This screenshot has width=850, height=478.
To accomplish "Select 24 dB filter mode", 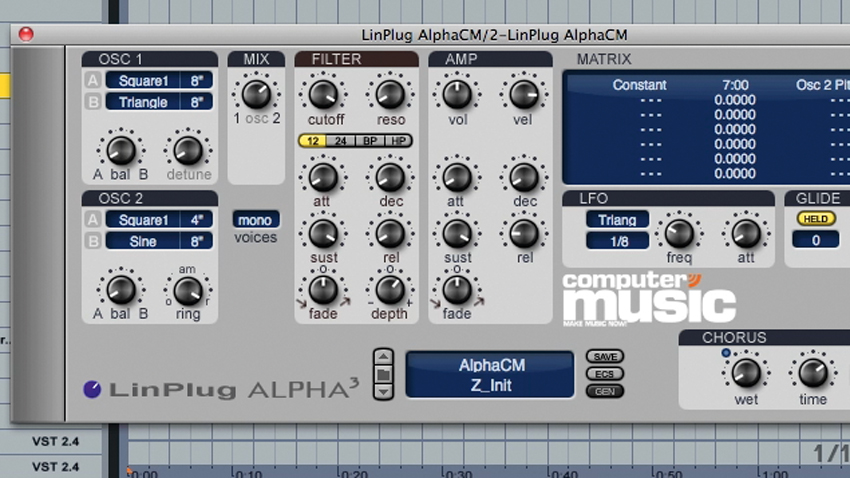I will pyautogui.click(x=340, y=141).
